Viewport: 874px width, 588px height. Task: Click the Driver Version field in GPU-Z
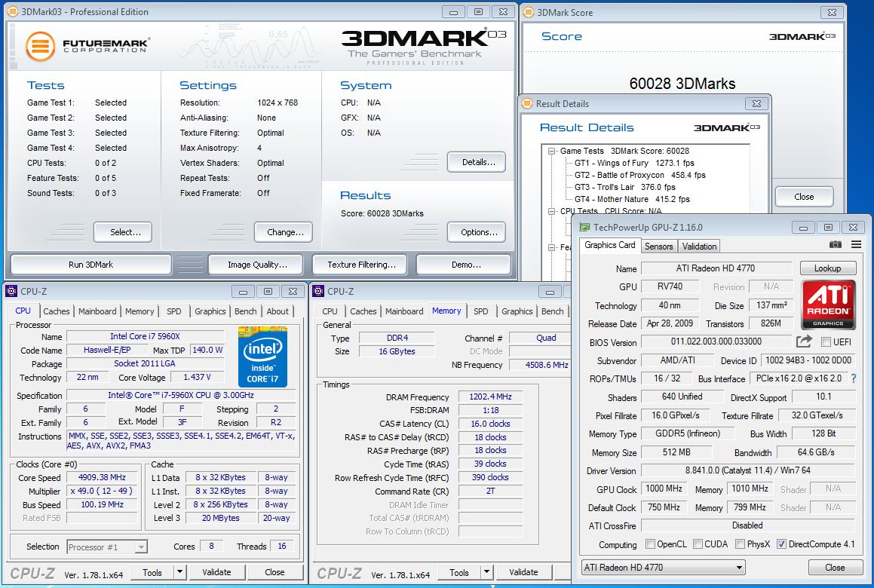pyautogui.click(x=747, y=470)
